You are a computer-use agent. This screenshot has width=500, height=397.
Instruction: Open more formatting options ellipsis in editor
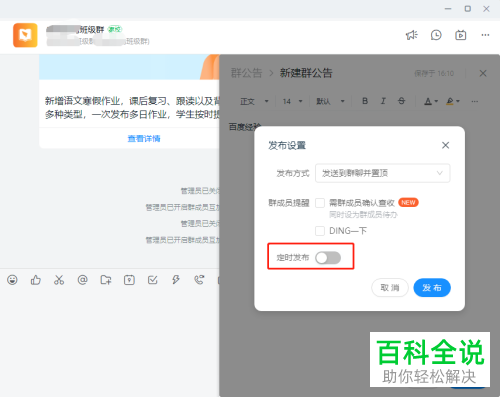point(475,101)
